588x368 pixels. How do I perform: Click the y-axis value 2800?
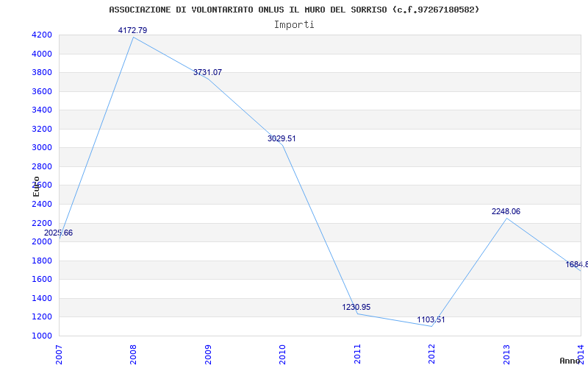[x=42, y=167]
